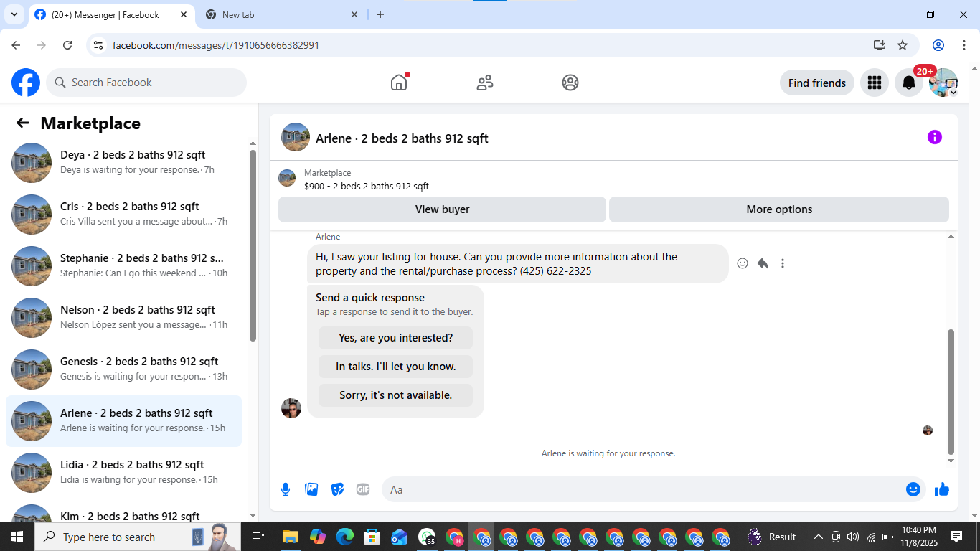Image resolution: width=980 pixels, height=551 pixels.
Task: Send quick response "Sorry, it's not available."
Action: coord(396,395)
